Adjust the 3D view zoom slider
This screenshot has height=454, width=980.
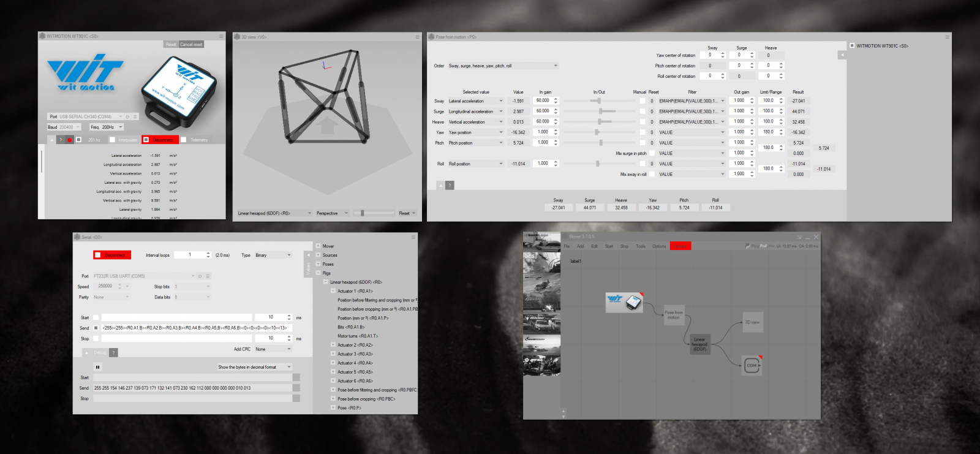point(363,213)
